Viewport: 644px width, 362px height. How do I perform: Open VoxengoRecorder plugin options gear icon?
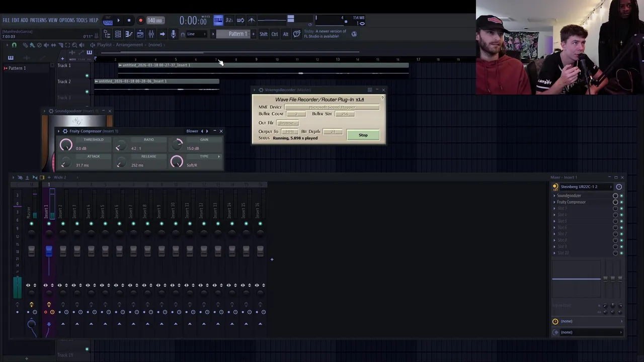click(261, 90)
